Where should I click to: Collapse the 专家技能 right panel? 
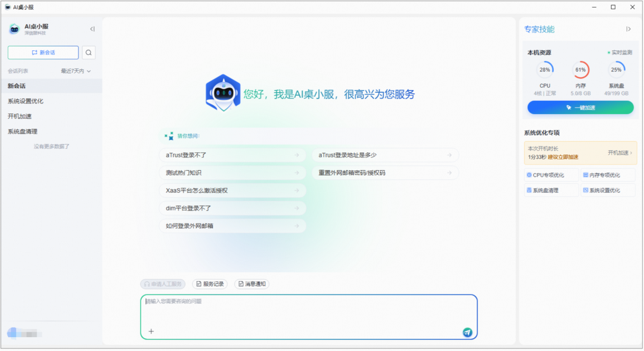pos(628,29)
